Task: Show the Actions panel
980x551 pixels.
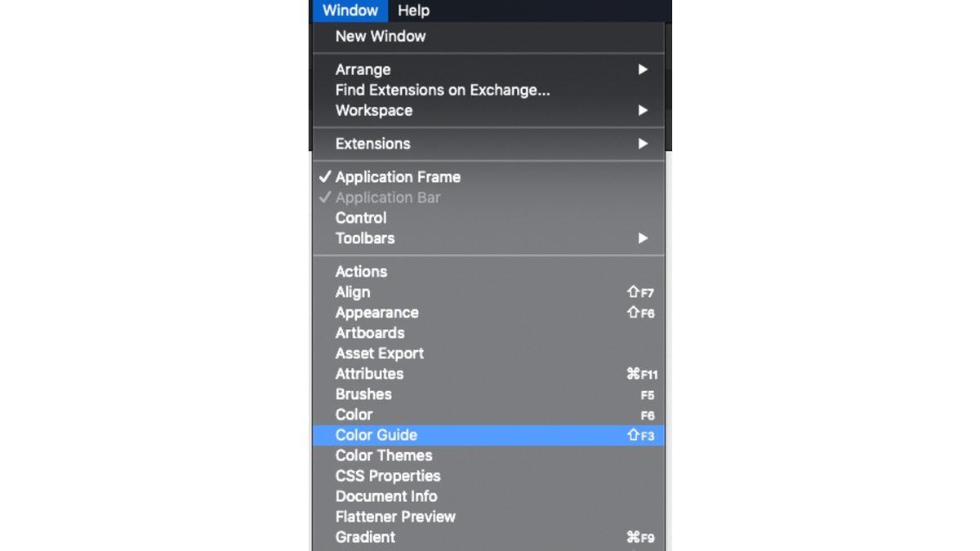Action: click(361, 272)
